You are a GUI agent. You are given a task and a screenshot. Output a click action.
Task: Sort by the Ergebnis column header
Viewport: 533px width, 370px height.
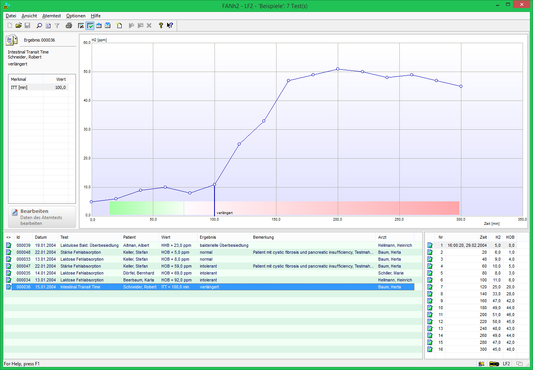pos(224,237)
